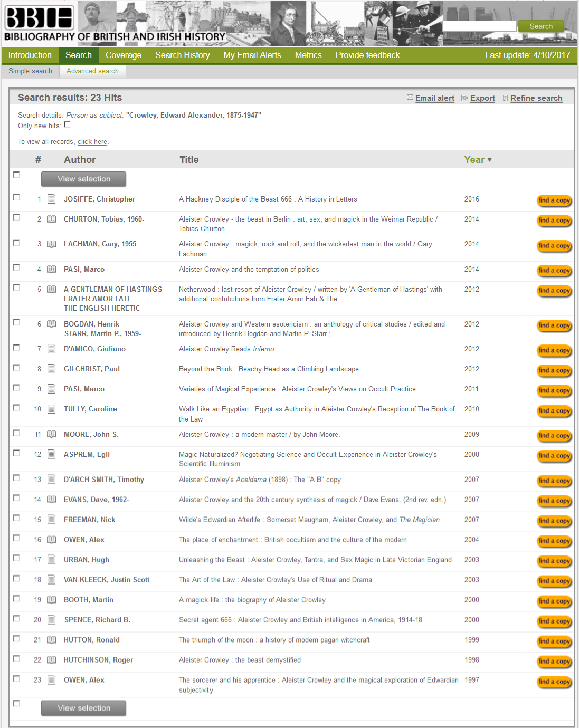Click the Email alert envelope icon

click(410, 98)
